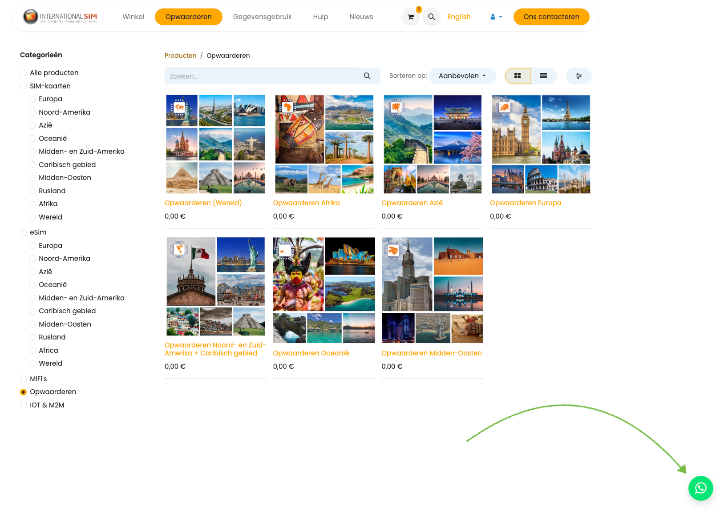Open WhatsApp chat button

(x=700, y=488)
